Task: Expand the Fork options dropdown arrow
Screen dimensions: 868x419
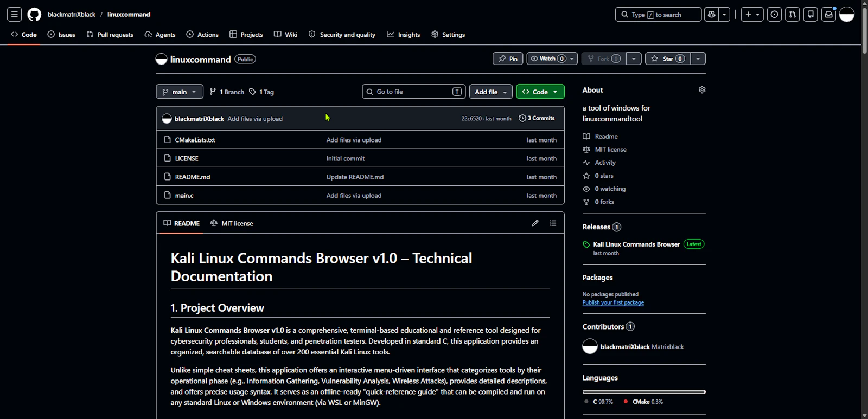Action: click(634, 59)
